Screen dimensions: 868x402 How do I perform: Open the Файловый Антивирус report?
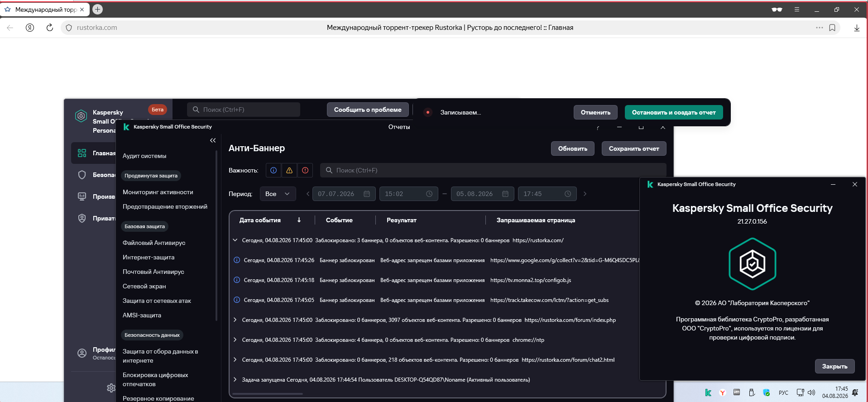154,243
